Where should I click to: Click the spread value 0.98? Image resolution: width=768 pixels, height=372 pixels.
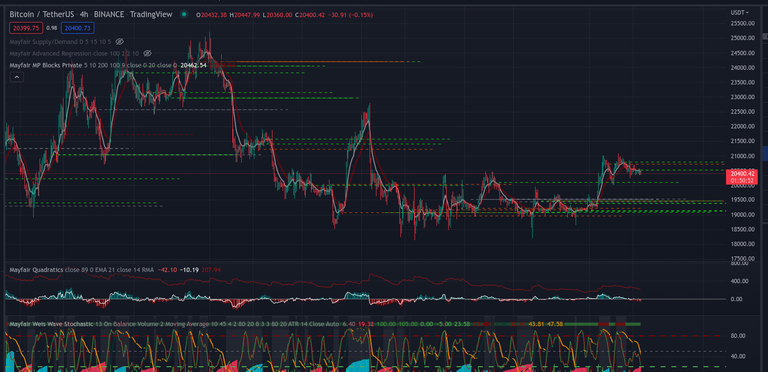[x=52, y=28]
